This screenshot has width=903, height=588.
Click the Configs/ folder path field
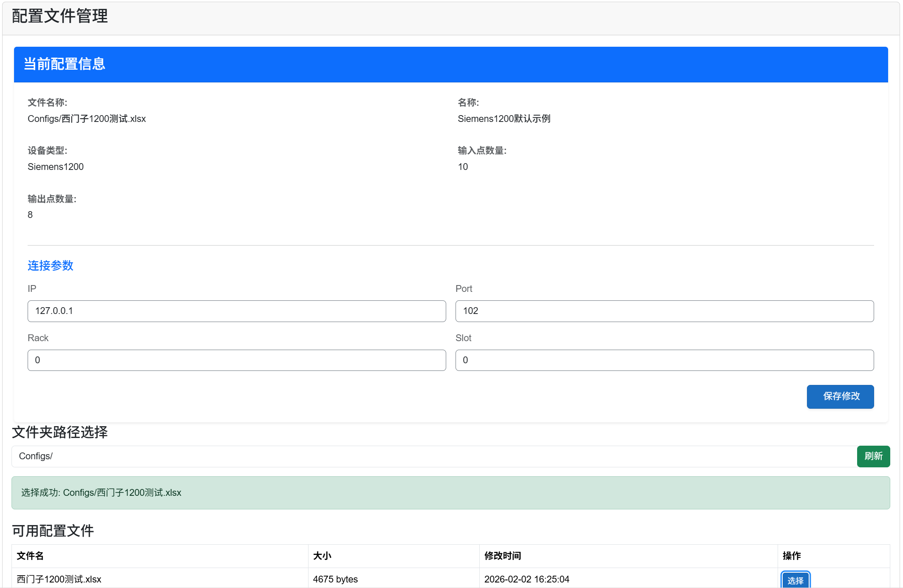click(433, 456)
